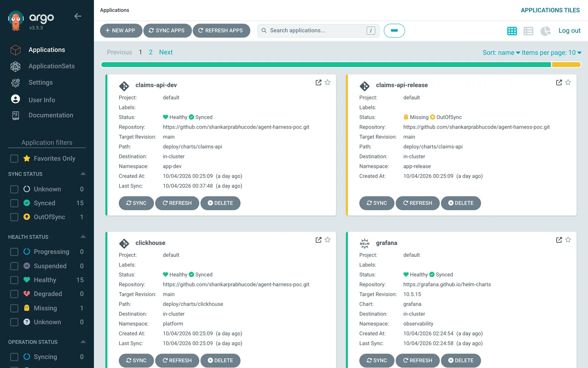Click the green Synced status bar segment
This screenshot has height=368, width=588.
coord(326,65)
